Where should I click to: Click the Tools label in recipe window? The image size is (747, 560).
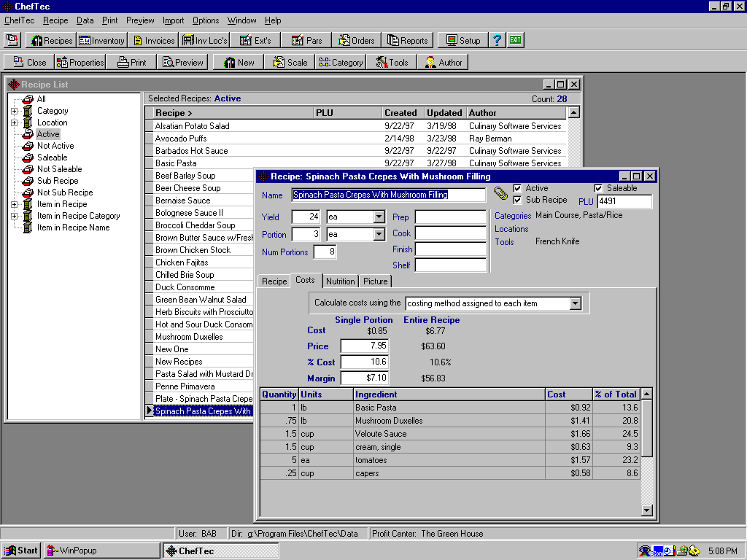point(504,242)
